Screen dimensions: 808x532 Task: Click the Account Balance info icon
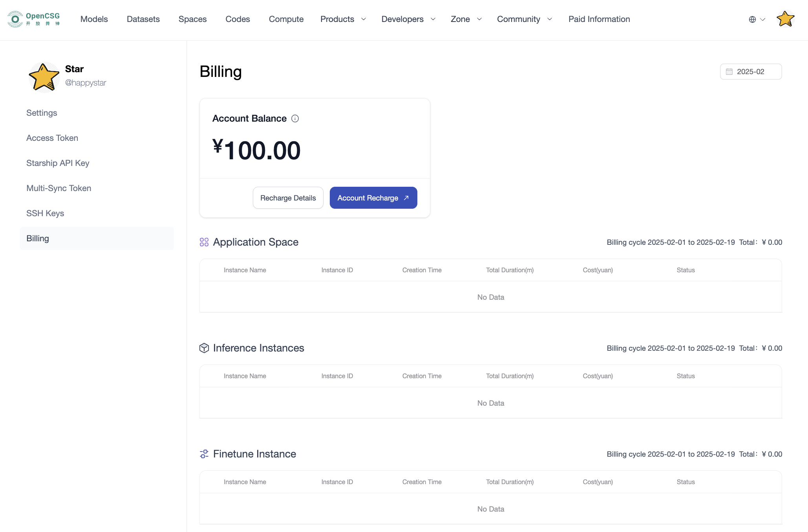tap(295, 118)
